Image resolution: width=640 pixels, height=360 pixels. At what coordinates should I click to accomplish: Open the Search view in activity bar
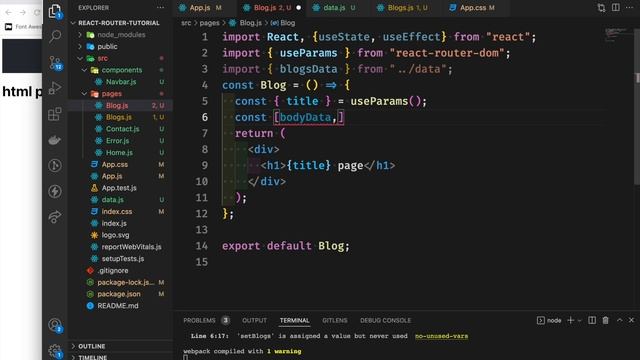coord(55,36)
